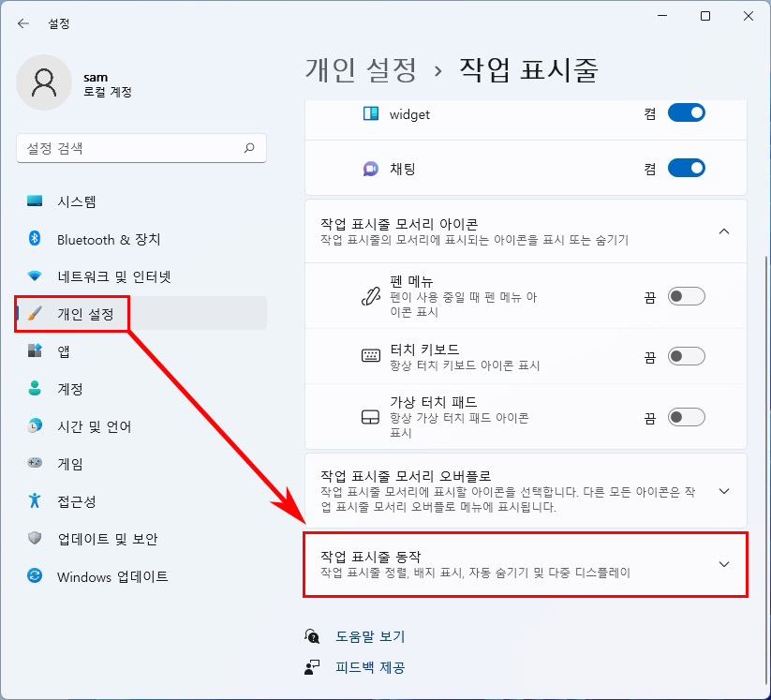Click the sam user avatar picture
This screenshot has width=771, height=700.
[44, 82]
